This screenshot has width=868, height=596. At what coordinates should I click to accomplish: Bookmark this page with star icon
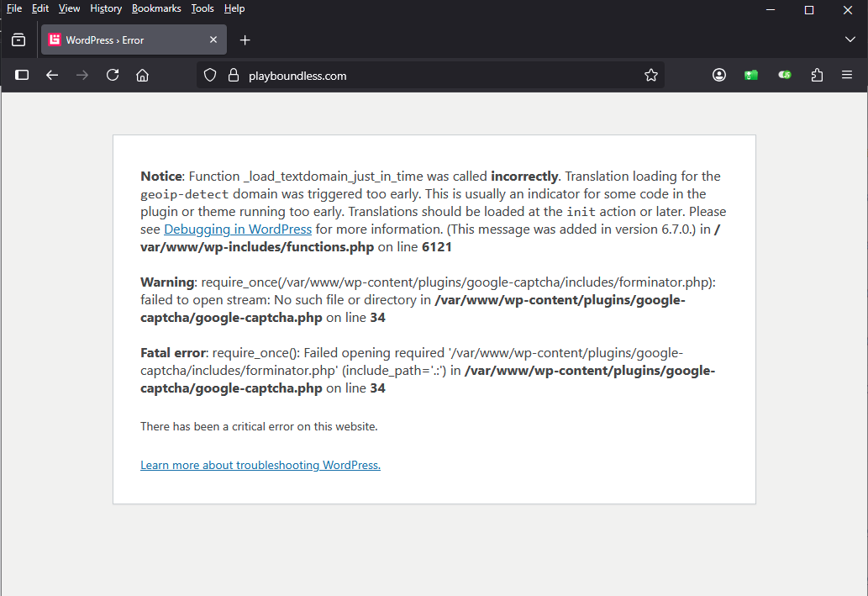651,75
